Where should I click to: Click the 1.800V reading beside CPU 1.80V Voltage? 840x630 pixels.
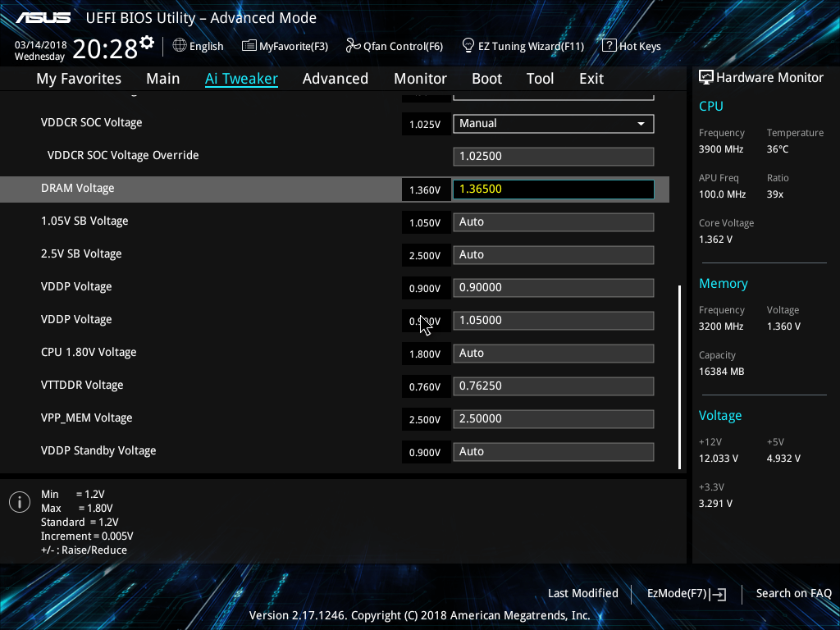coord(426,354)
